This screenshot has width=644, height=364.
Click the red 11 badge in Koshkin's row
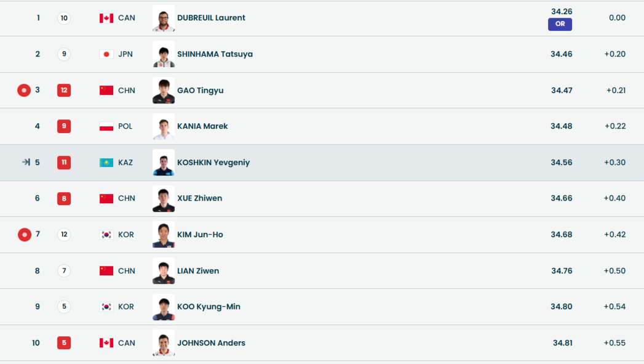pyautogui.click(x=64, y=163)
